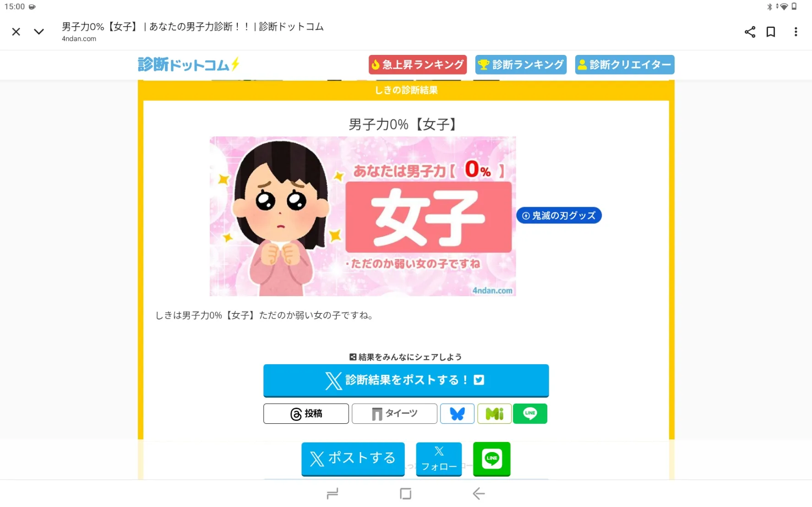Share via Misskey Mi icon
Viewport: 812px width, 507px height.
494,414
